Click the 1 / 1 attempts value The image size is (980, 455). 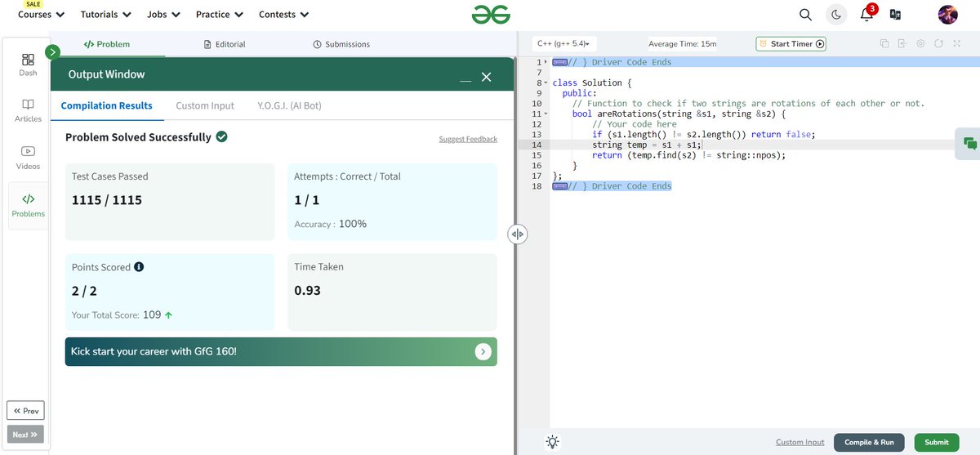coord(307,199)
